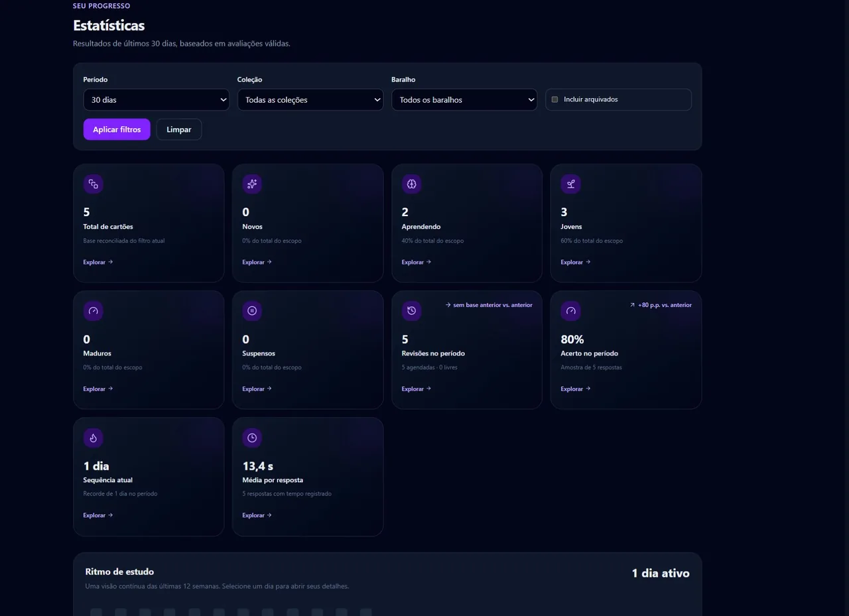Click the gauge icon on Acerto no período
The height and width of the screenshot is (616, 849).
click(x=570, y=310)
